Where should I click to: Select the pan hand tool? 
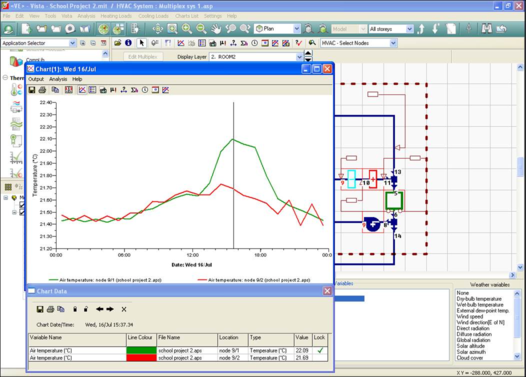[x=216, y=29]
